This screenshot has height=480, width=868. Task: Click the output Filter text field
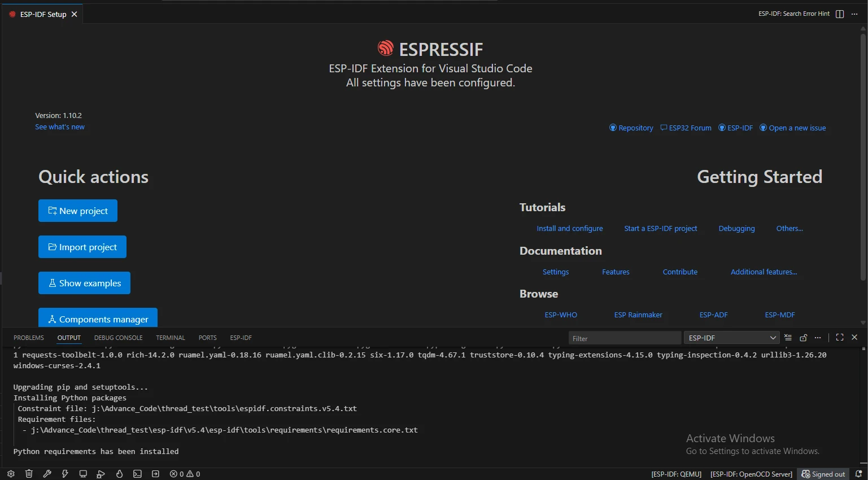coord(624,338)
